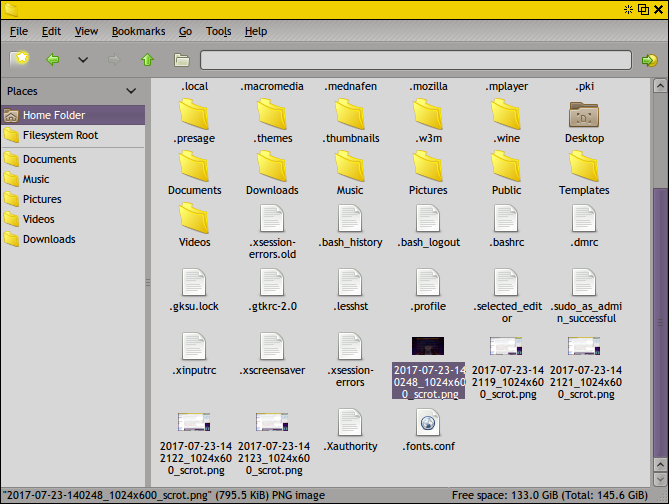Open the Bookmarks menu
The width and height of the screenshot is (669, 504).
[x=139, y=31]
